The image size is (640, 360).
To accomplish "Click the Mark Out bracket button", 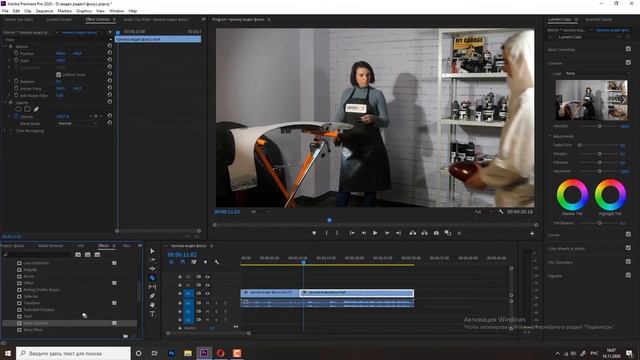I will (x=337, y=233).
